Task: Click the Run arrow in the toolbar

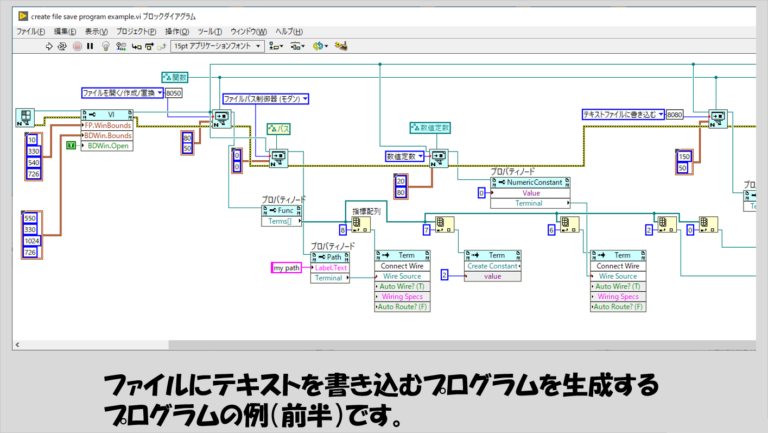Action: pos(48,47)
